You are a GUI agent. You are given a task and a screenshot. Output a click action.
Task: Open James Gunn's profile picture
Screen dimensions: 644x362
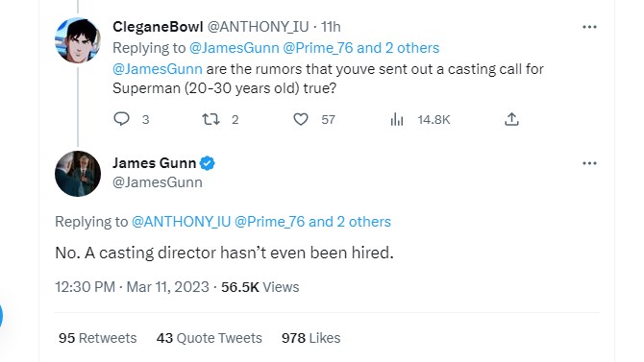[78, 174]
